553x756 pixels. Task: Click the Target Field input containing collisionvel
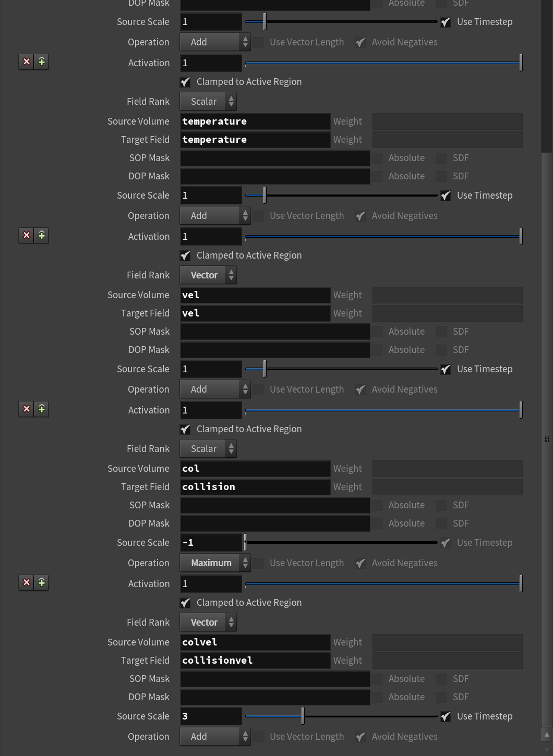point(255,661)
